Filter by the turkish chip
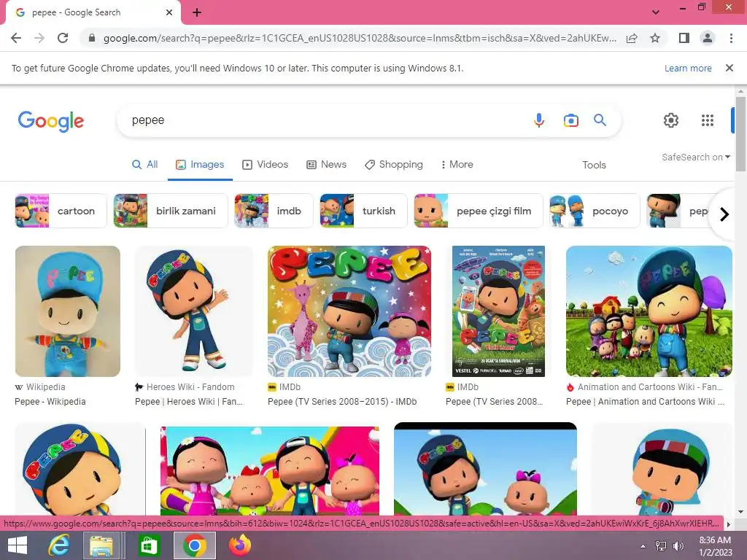747x560 pixels. (x=363, y=211)
